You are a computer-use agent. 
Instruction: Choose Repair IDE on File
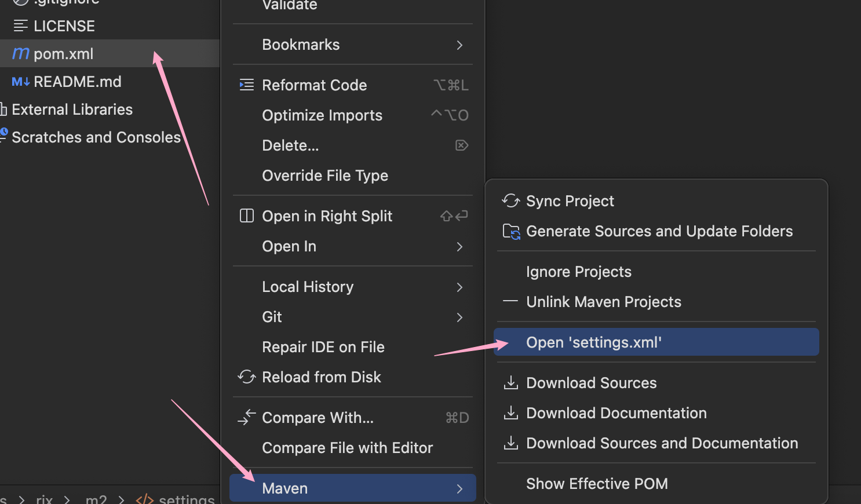coord(353,347)
